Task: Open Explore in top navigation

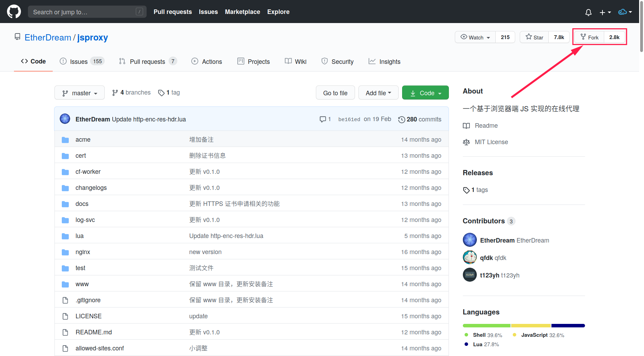Action: click(x=279, y=12)
